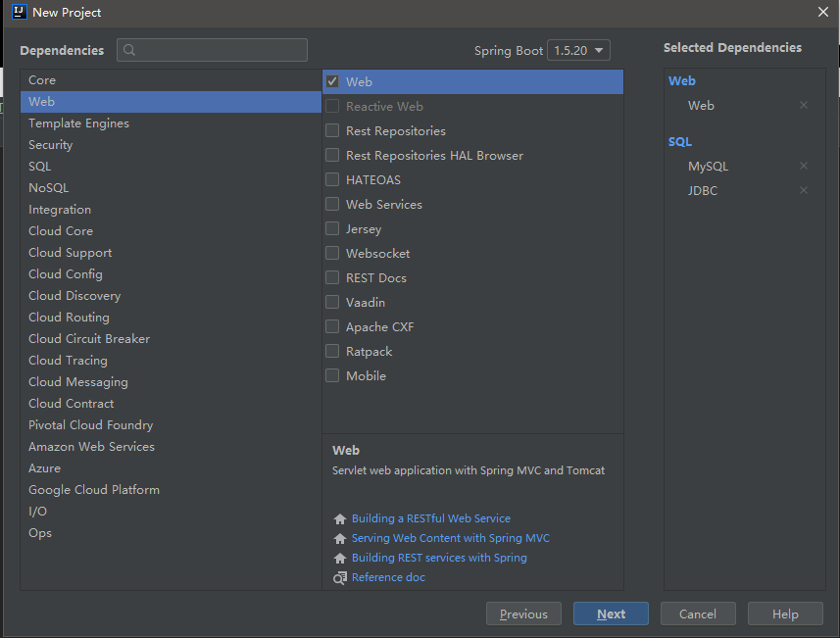The width and height of the screenshot is (840, 638).
Task: Select the Web category in left list
Action: [171, 101]
